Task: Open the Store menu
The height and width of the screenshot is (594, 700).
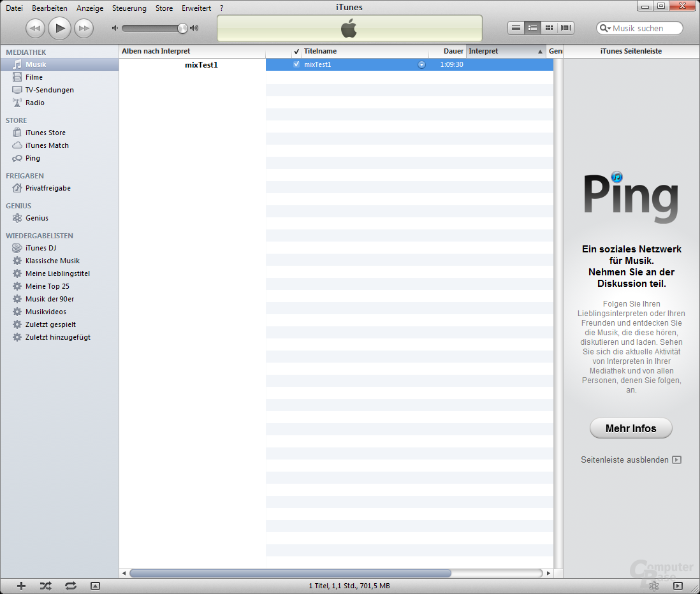Action: (164, 8)
